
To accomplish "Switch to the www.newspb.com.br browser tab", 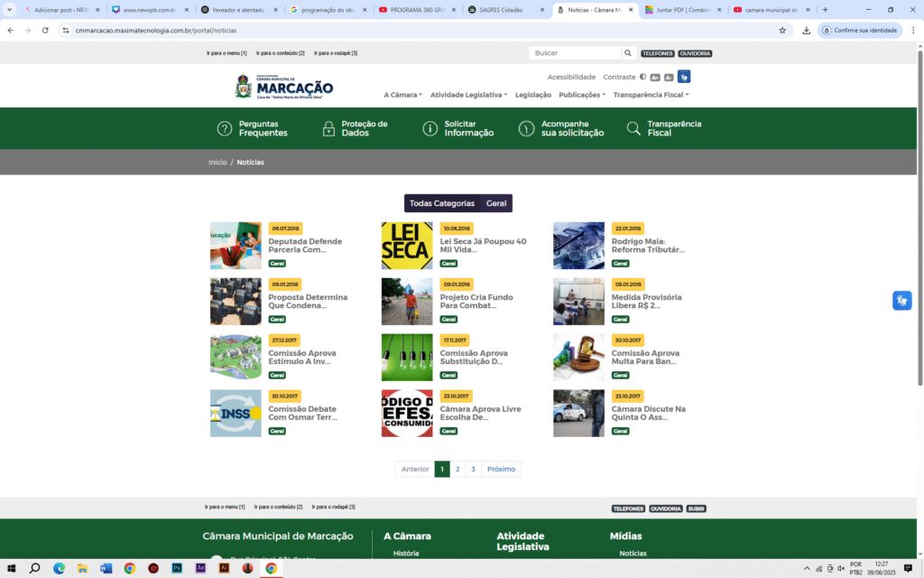I will (x=151, y=10).
